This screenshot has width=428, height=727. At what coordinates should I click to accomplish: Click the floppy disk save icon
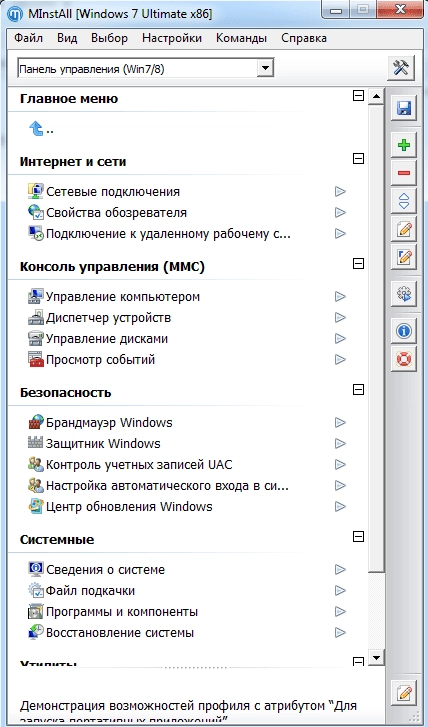(403, 108)
